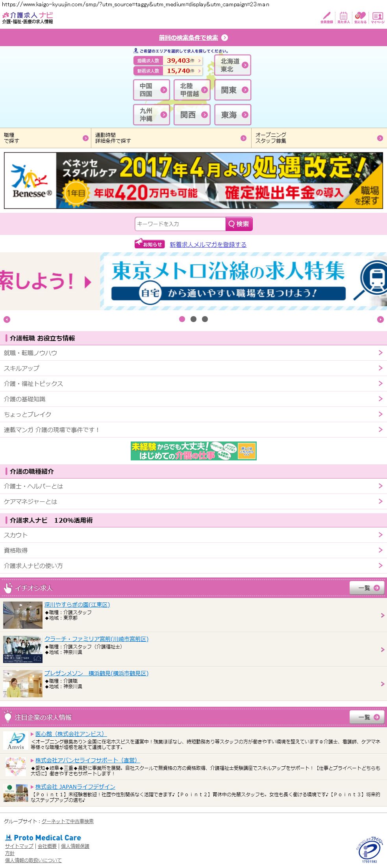Expand 介護・福祉トピックス row
The image size is (387, 868).
pyautogui.click(x=193, y=384)
